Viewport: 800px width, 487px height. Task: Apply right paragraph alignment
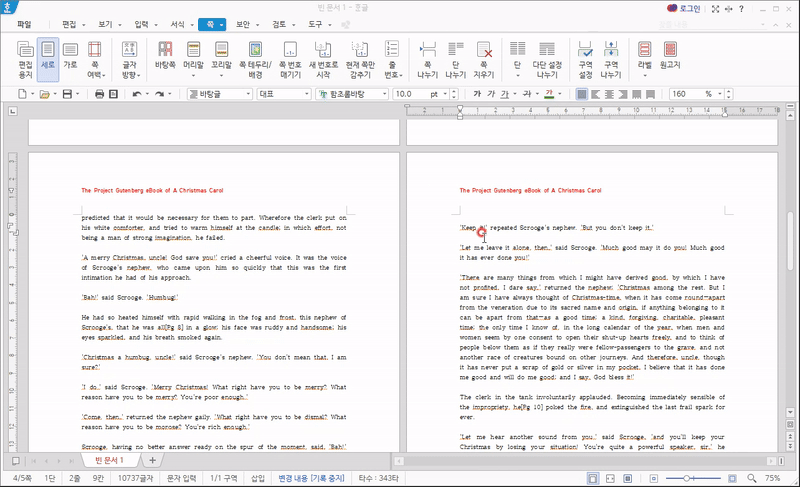[623, 94]
